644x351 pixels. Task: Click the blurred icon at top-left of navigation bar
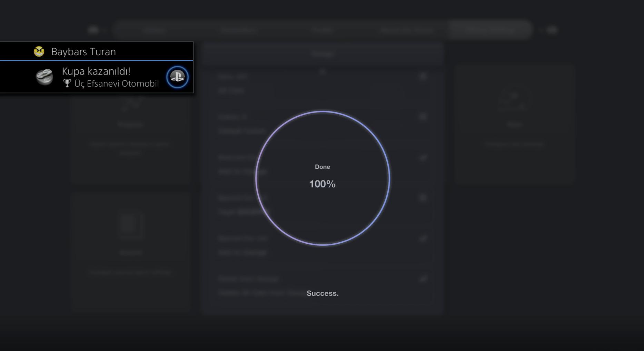click(x=93, y=30)
